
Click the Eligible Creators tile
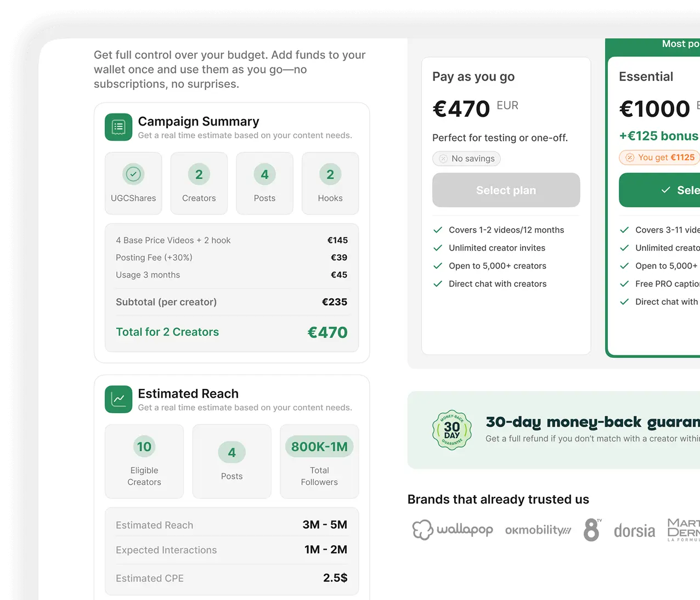point(144,461)
